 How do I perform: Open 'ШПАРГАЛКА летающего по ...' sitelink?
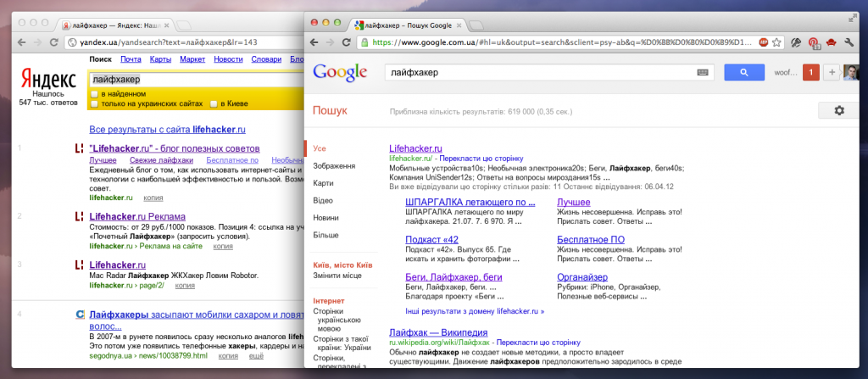470,202
